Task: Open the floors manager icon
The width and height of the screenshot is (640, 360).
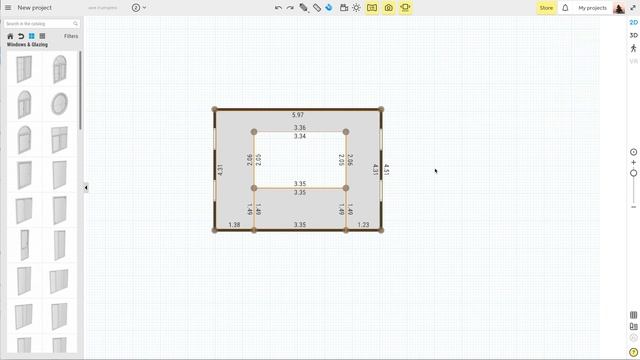Action: 633,326
